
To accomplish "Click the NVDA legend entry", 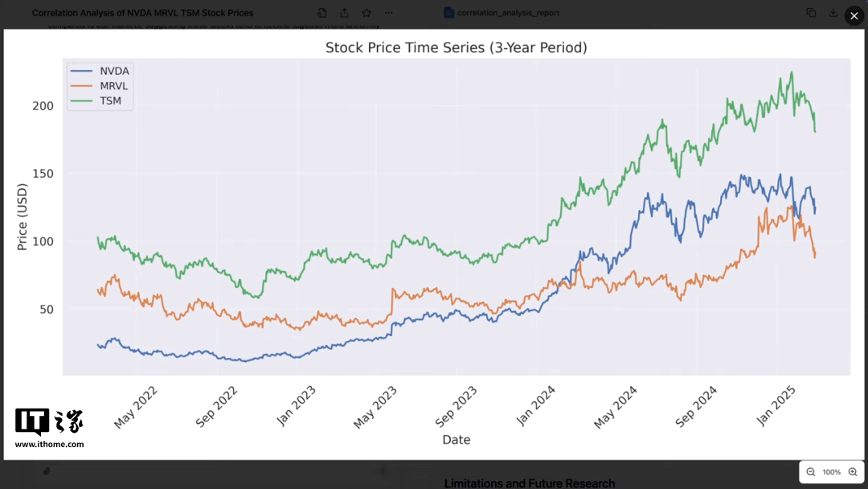I will pyautogui.click(x=113, y=71).
